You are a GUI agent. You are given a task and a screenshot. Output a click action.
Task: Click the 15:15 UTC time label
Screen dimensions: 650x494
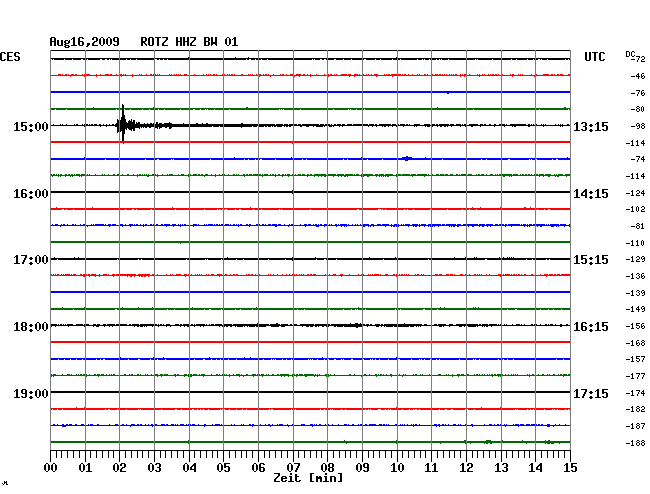[x=591, y=260]
